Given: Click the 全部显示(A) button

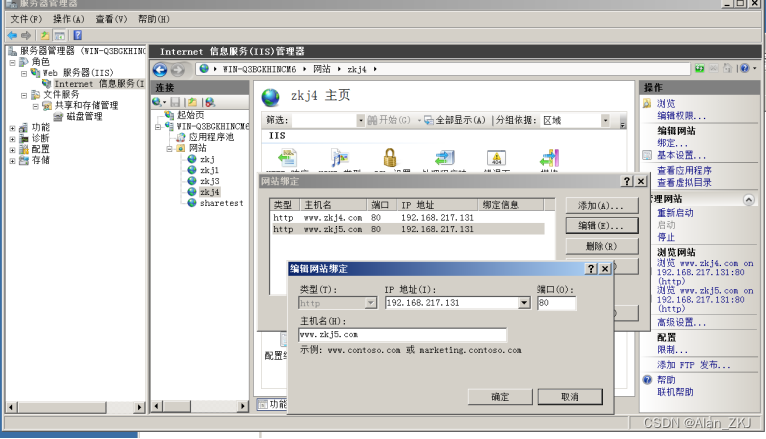Looking at the screenshot, I should pyautogui.click(x=455, y=120).
